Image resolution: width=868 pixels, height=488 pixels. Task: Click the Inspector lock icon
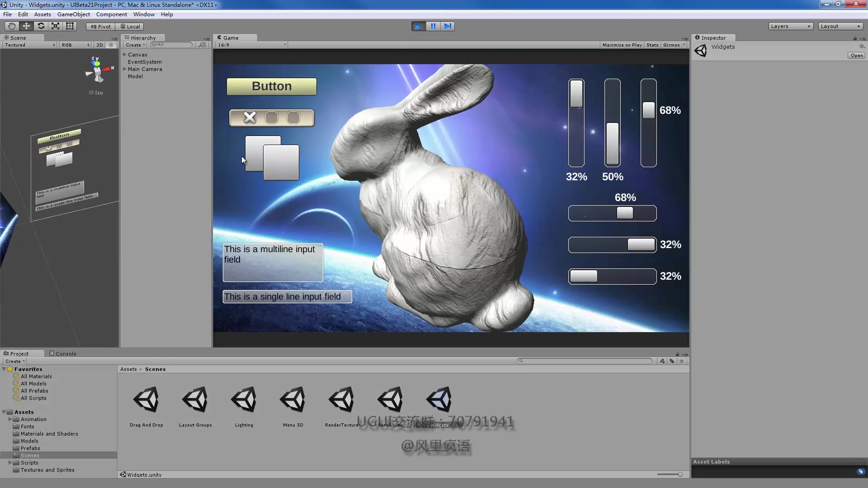(855, 38)
